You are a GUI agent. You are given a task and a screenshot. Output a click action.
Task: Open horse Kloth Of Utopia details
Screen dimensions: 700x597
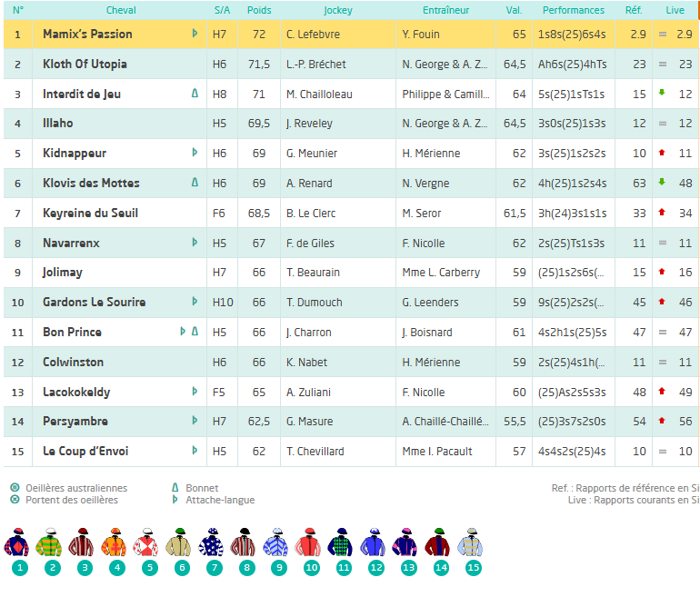[85, 65]
